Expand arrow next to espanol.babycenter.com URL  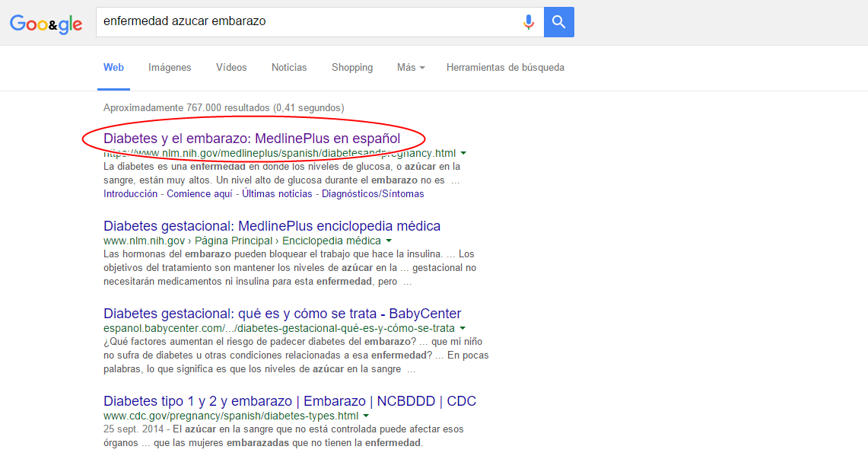[x=463, y=329]
